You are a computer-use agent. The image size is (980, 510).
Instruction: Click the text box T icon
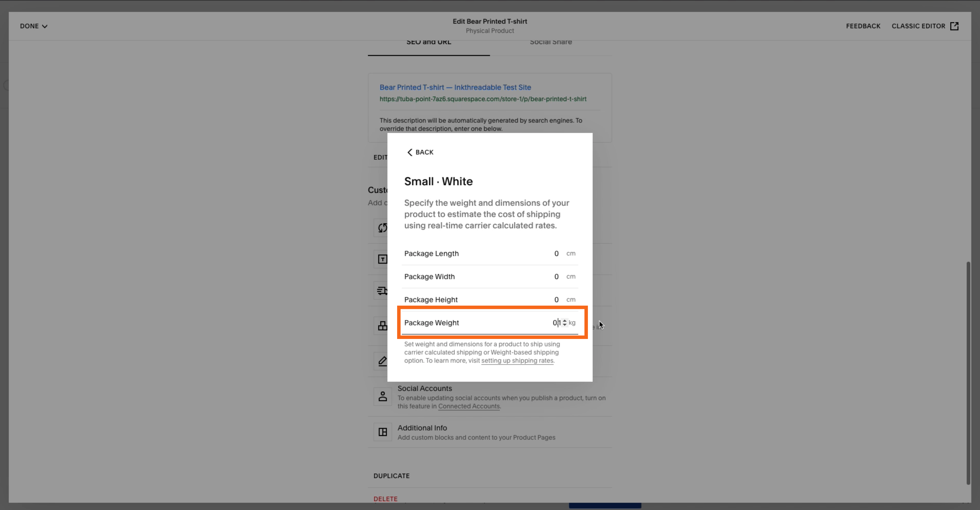382,259
